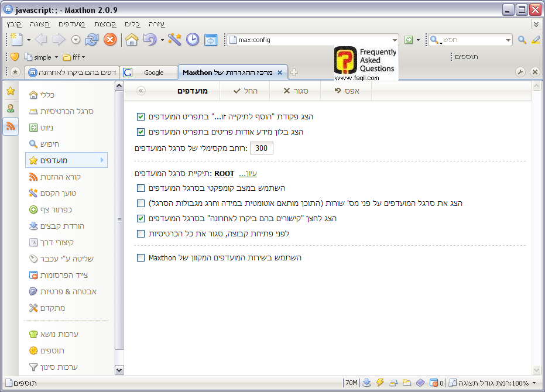Disable the 'הוסף לתיקיה זו' command checkbox
Image resolution: width=545 pixels, height=392 pixels.
coord(140,116)
